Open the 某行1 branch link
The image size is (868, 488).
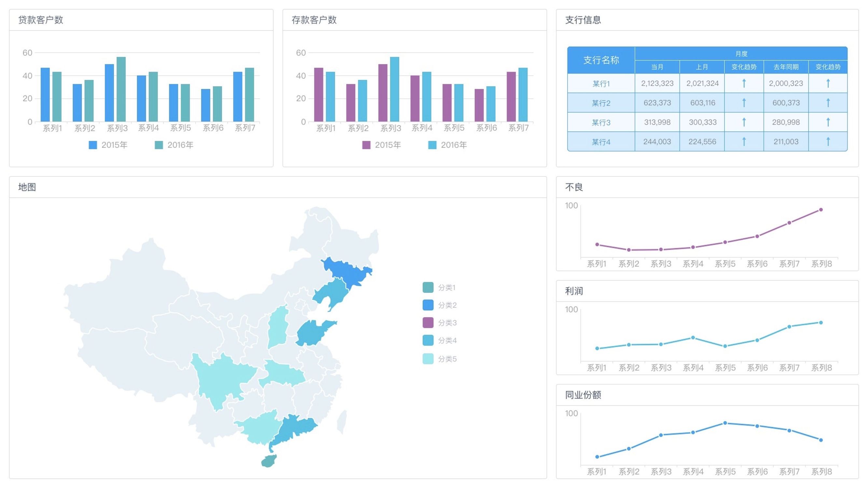(601, 83)
